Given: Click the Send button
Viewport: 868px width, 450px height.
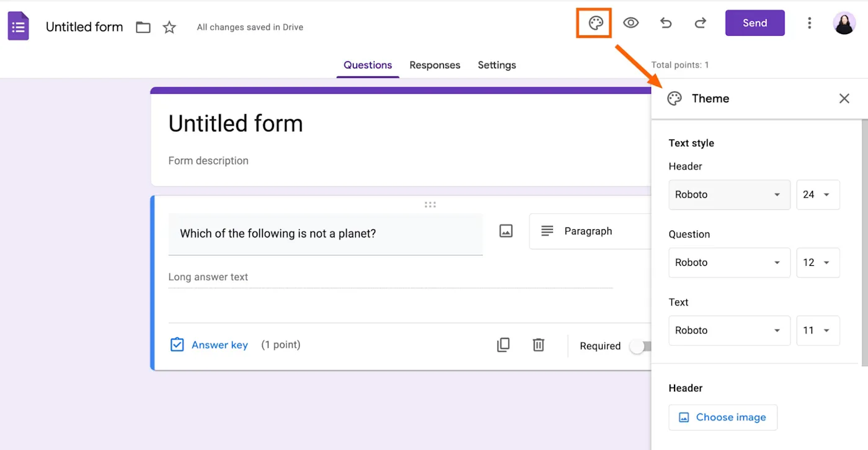Looking at the screenshot, I should 755,23.
